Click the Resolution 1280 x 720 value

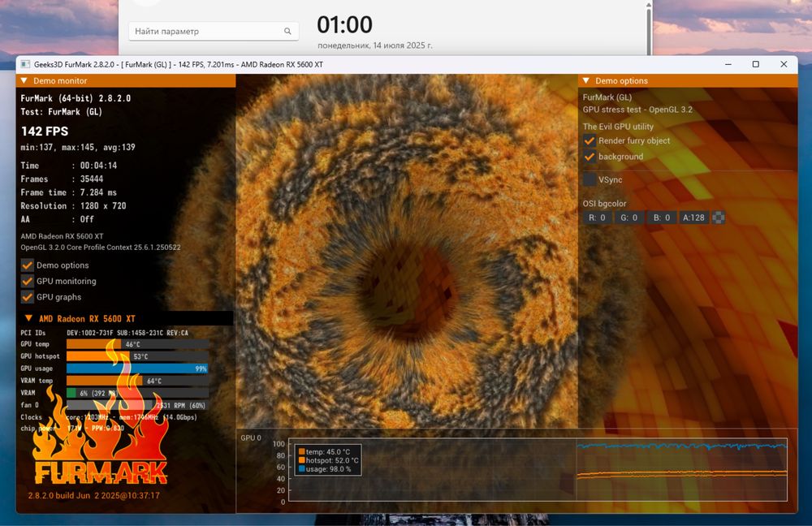[x=103, y=206]
